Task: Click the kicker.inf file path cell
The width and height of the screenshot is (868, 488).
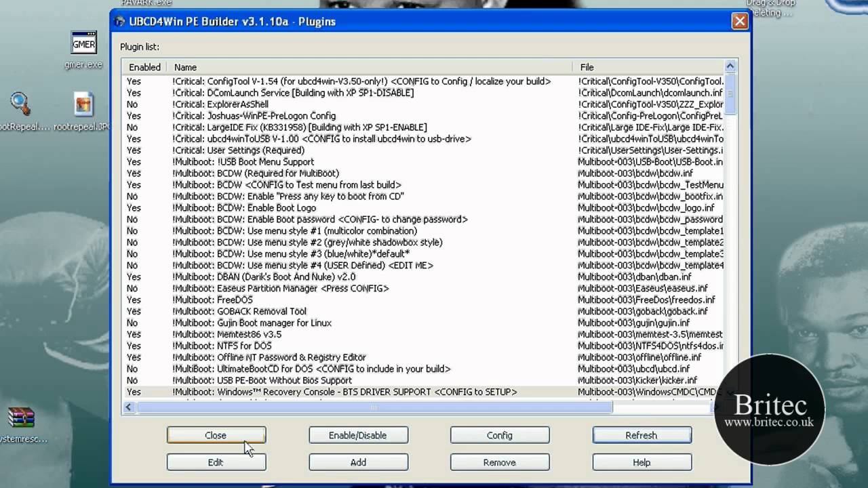Action: pos(637,381)
